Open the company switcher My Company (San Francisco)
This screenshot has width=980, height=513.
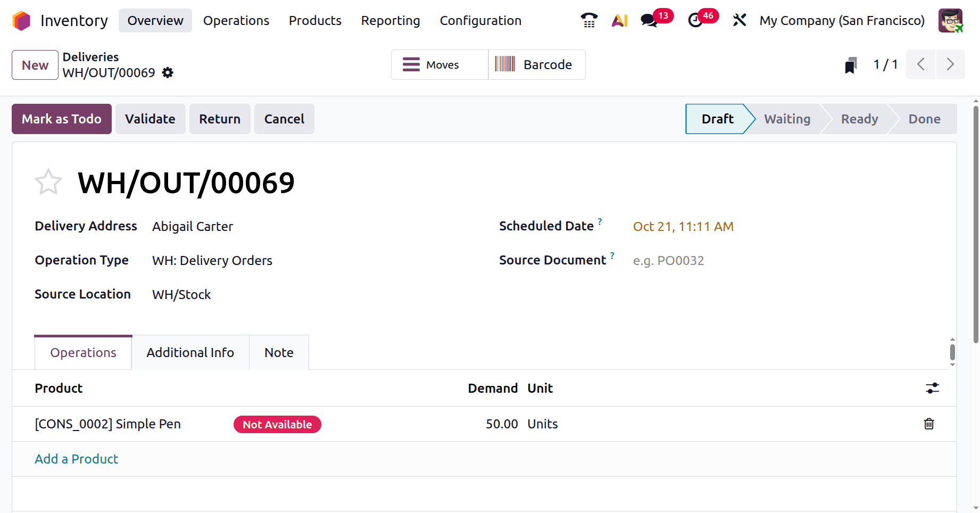pyautogui.click(x=842, y=21)
